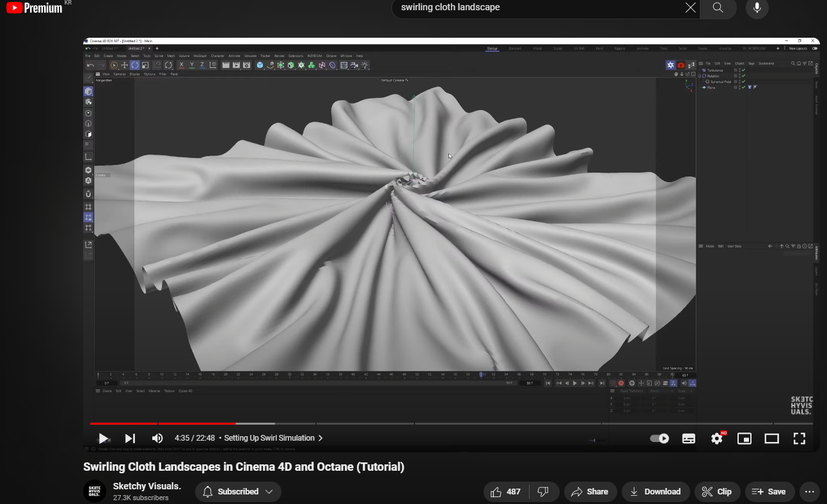Viewport: 827px width, 504px height.
Task: Select the Startup layout tab
Action: pyautogui.click(x=492, y=49)
